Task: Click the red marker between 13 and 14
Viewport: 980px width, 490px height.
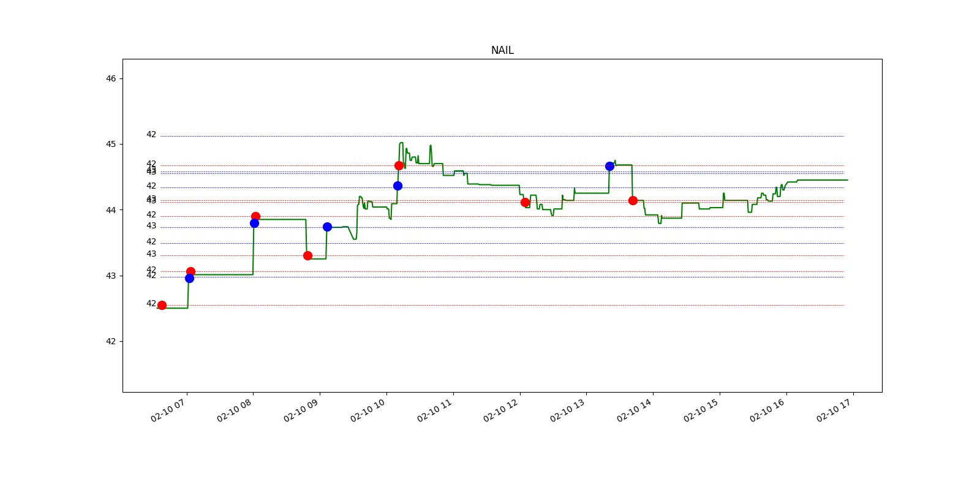Action: [x=633, y=200]
